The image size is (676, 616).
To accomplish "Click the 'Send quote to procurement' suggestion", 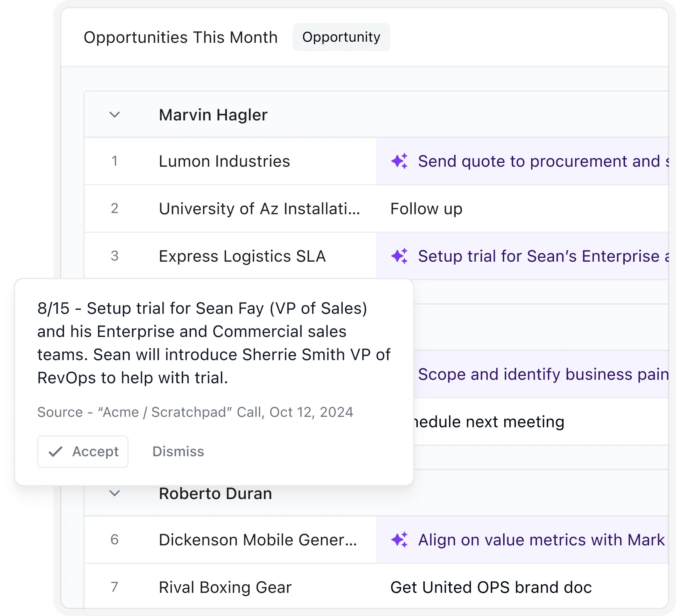I will 522,161.
